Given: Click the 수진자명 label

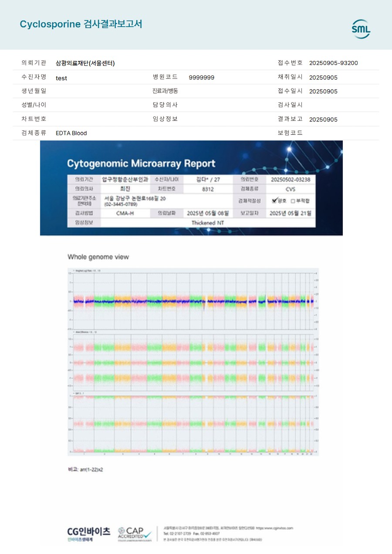Looking at the screenshot, I should point(34,77).
